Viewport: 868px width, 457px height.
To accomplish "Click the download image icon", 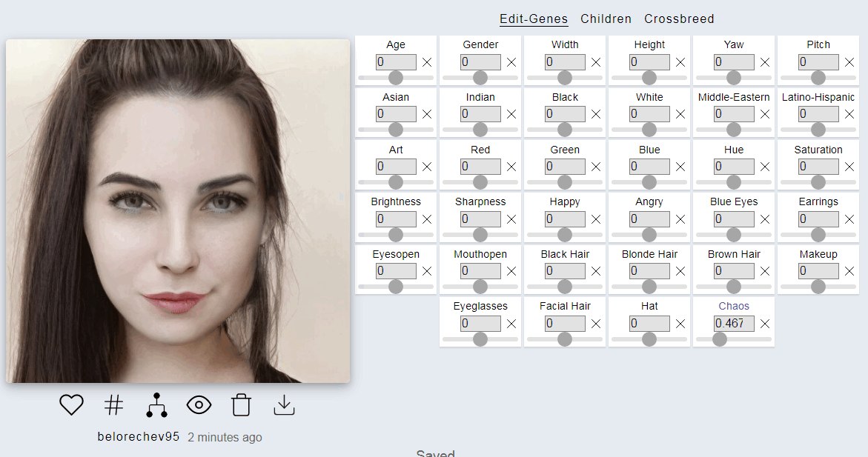I will pyautogui.click(x=284, y=405).
